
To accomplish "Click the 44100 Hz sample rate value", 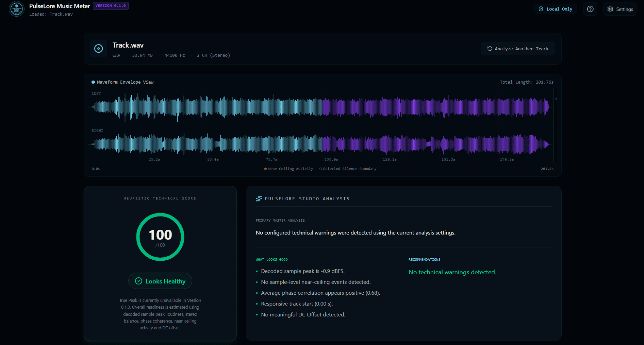I will 175,55.
